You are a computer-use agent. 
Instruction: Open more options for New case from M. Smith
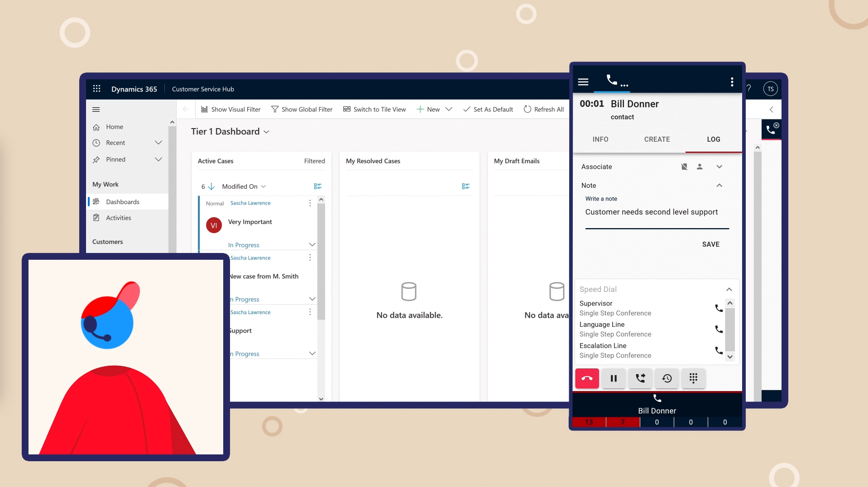tap(310, 258)
